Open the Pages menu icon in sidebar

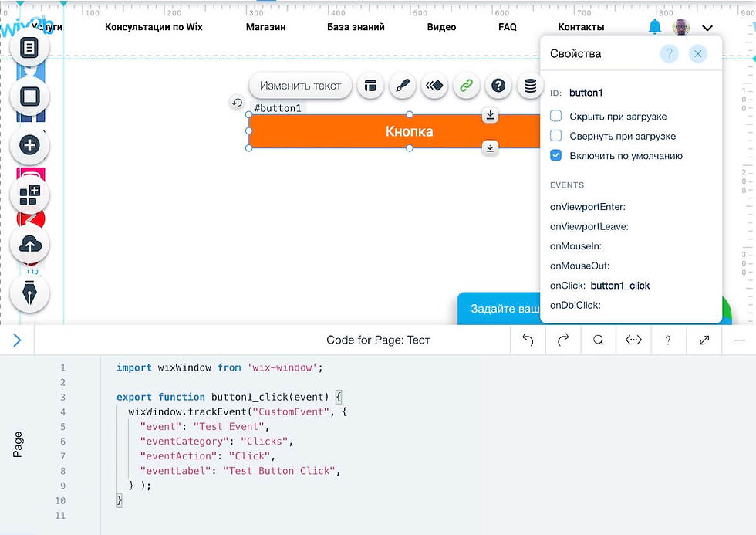(x=29, y=48)
